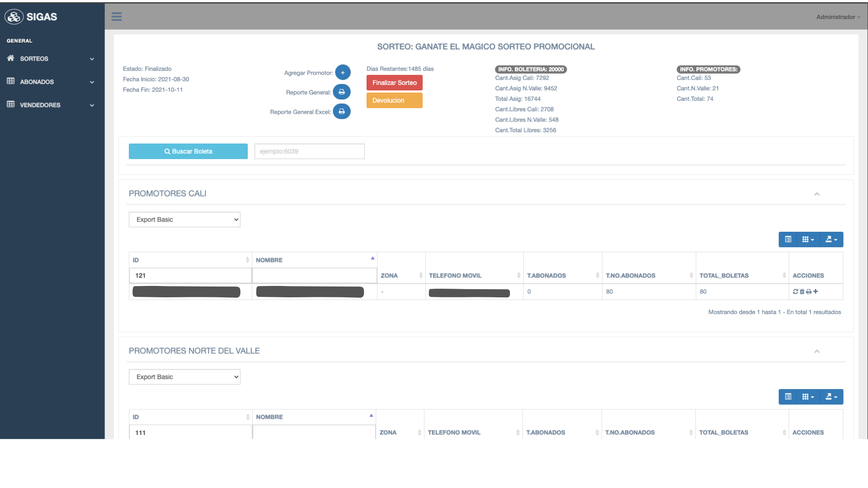Click the 'En total 1 resultados' pagination text
This screenshot has width=868, height=488.
[814, 312]
